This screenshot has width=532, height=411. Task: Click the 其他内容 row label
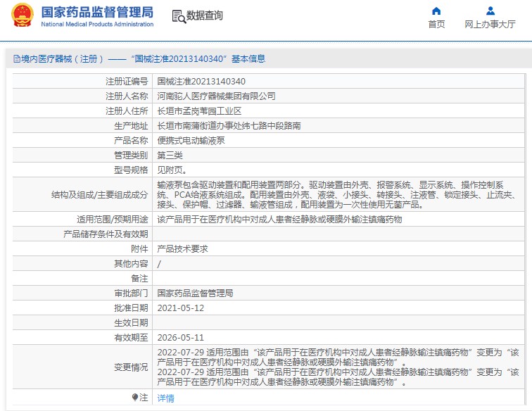tap(131, 264)
